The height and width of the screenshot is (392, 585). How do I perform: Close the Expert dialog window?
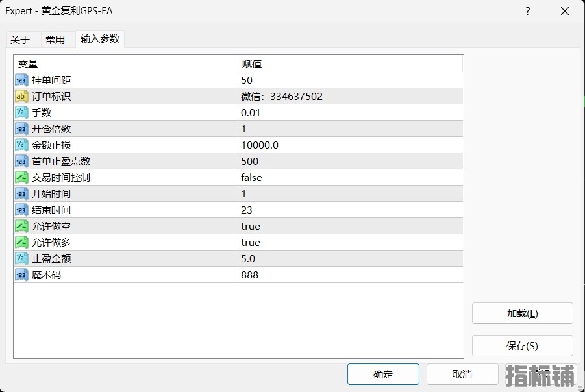(x=565, y=11)
